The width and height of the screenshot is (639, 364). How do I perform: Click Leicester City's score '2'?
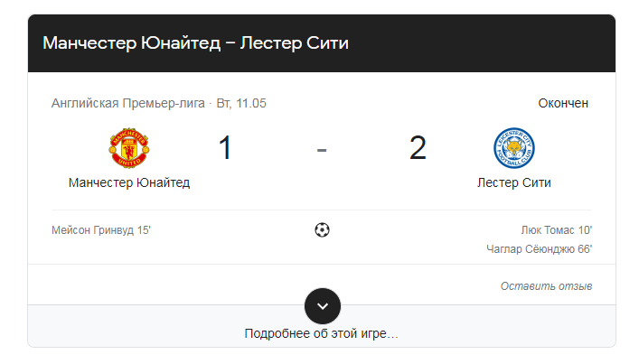pos(418,147)
